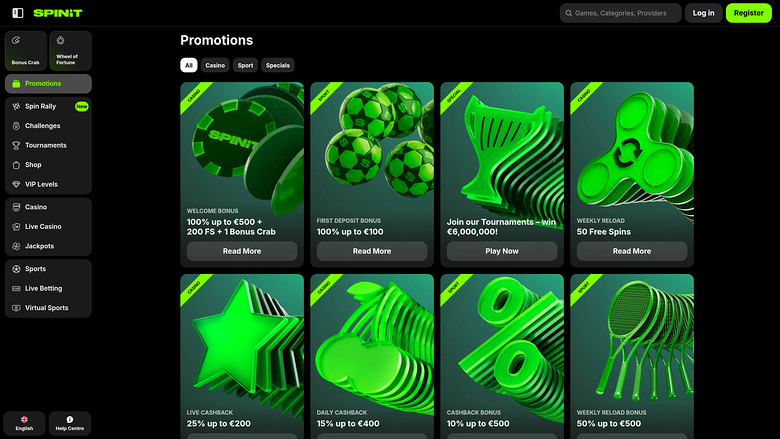Click the games search input field
The image size is (780, 439).
point(620,13)
